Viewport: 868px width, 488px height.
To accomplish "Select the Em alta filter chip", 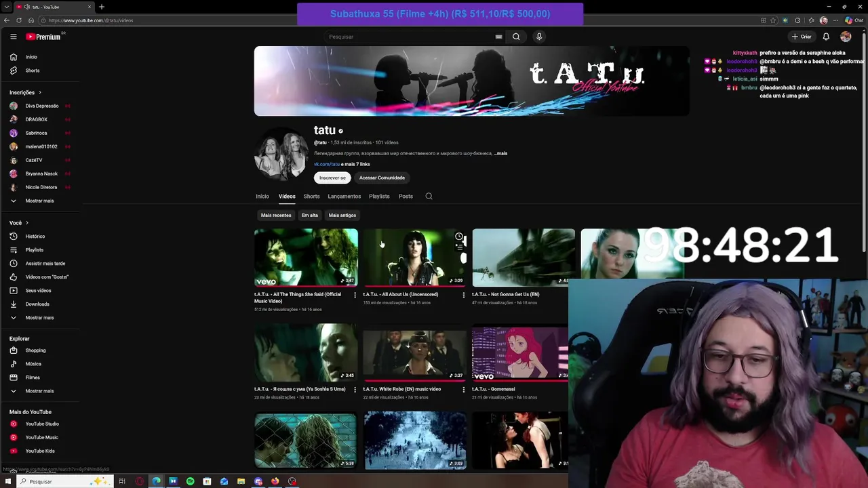I will tap(310, 216).
